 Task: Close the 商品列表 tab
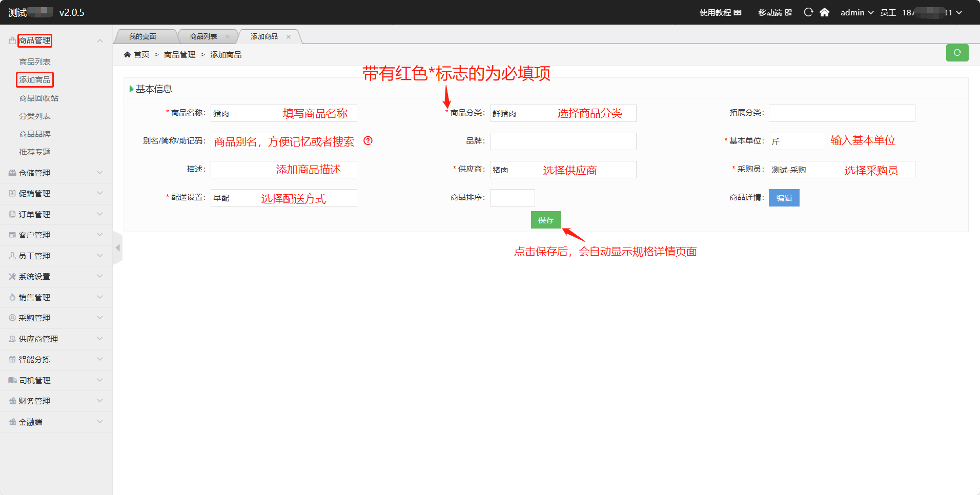[x=228, y=37]
